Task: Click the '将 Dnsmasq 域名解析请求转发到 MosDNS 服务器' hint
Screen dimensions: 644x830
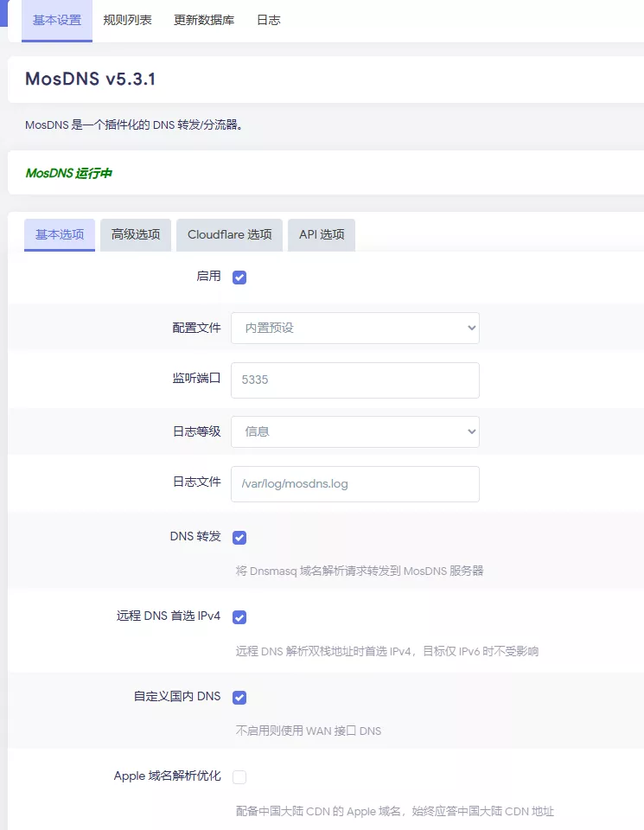Action: (360, 571)
